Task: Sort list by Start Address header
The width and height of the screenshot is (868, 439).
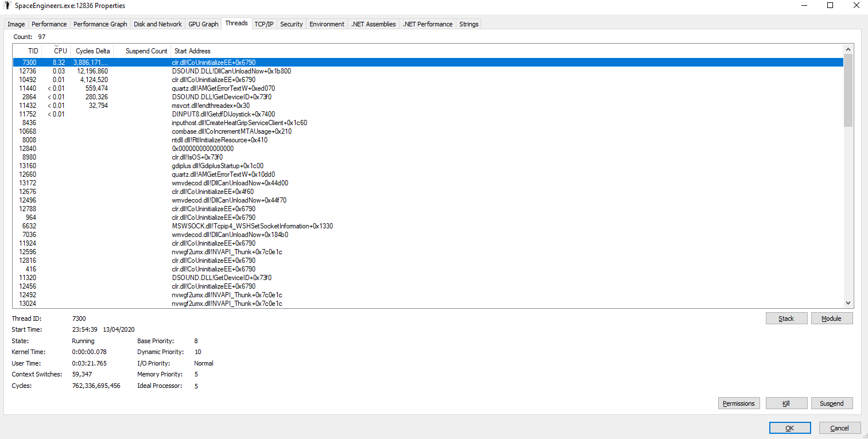Action: click(x=192, y=51)
